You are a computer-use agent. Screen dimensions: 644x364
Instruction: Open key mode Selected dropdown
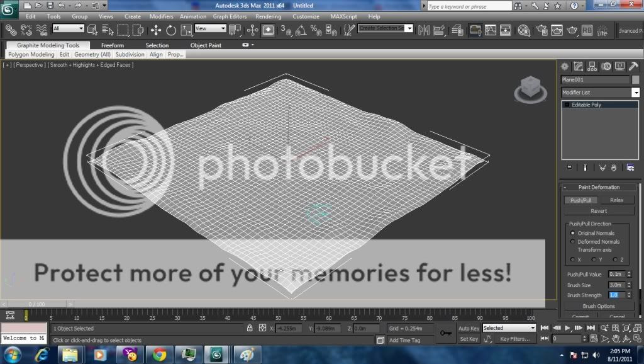tap(509, 328)
